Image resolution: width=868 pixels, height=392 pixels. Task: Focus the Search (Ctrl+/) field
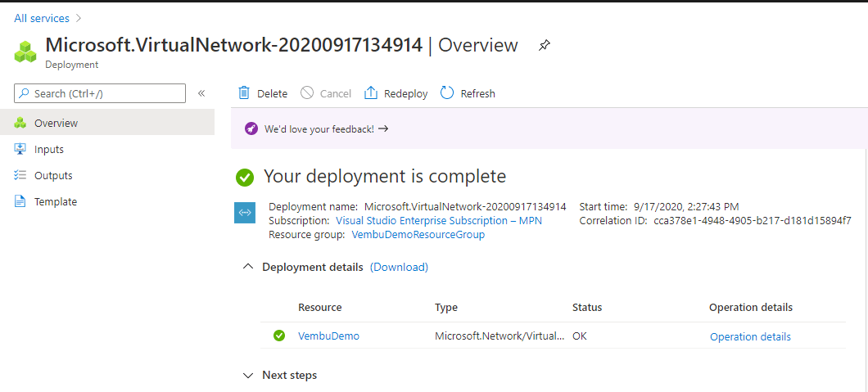click(100, 93)
